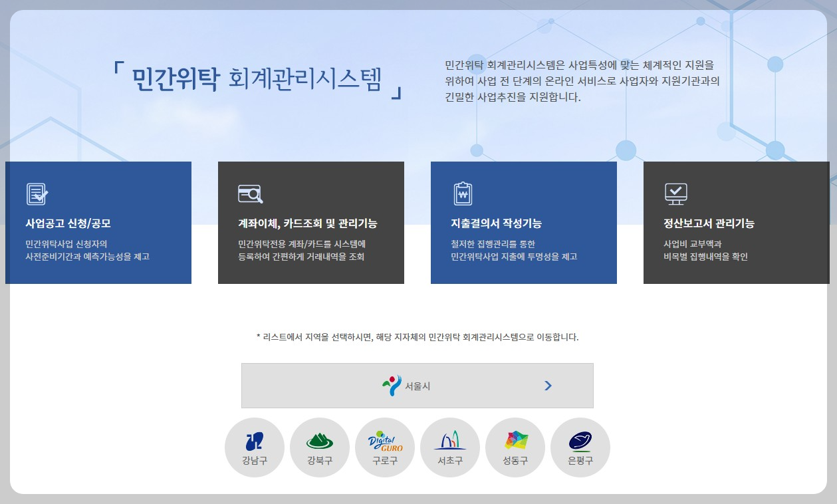Viewport: 837px width, 504px height.
Task: Click the 사업공고 신청/공모 document icon
Action: (x=37, y=193)
